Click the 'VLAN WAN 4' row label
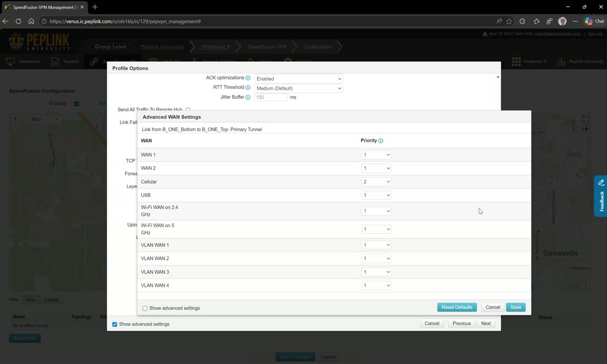 pos(155,286)
